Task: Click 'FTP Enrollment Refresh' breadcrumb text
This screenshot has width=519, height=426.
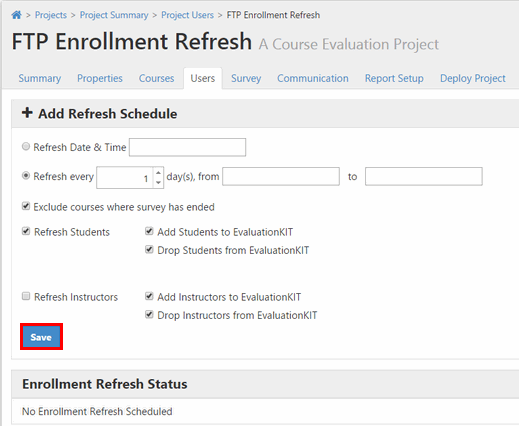Action: click(273, 15)
